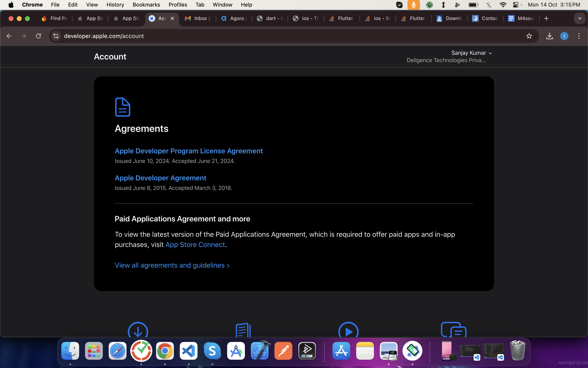Click the Agreements document icon
Screen dimensions: 588x368
(x=122, y=107)
